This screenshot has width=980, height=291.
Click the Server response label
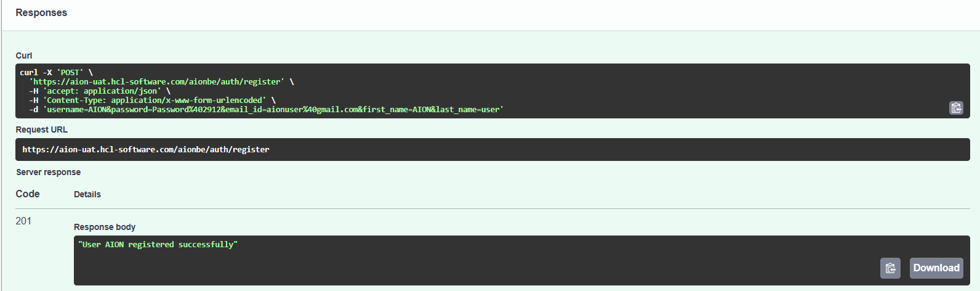pos(48,172)
